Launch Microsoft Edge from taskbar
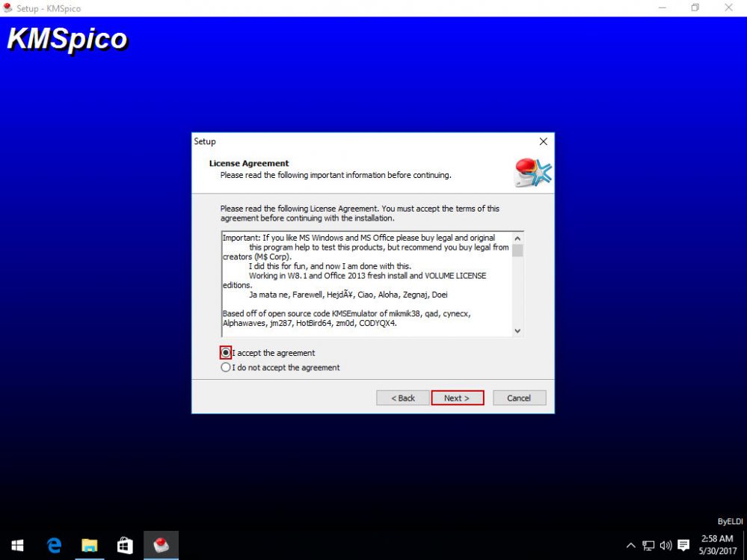Screen dimensions: 747x560 point(54,545)
